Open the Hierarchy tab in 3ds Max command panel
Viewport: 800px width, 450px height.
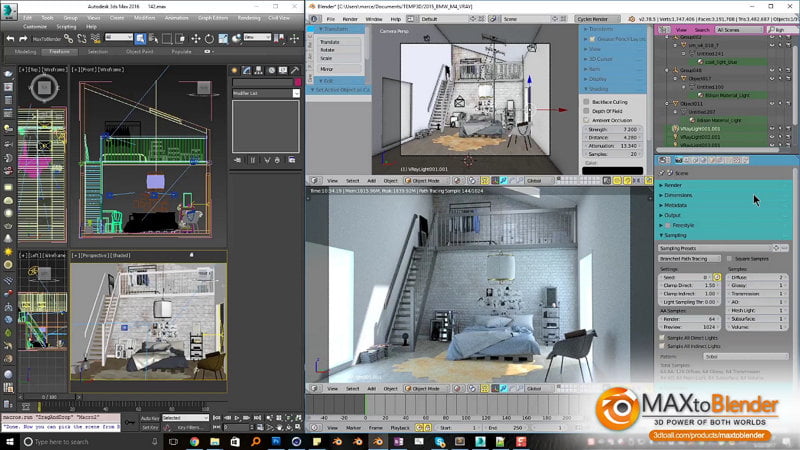259,70
